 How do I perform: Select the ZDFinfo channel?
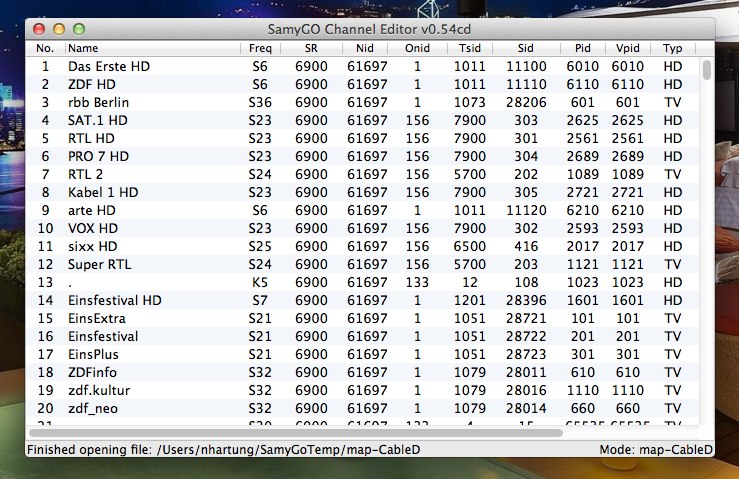click(92, 372)
